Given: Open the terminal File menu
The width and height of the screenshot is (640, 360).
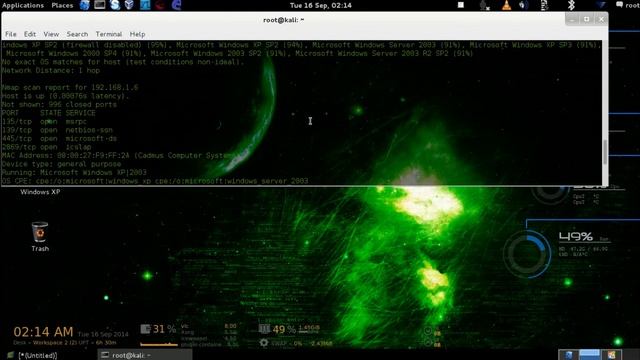Looking at the screenshot, I should coord(11,34).
